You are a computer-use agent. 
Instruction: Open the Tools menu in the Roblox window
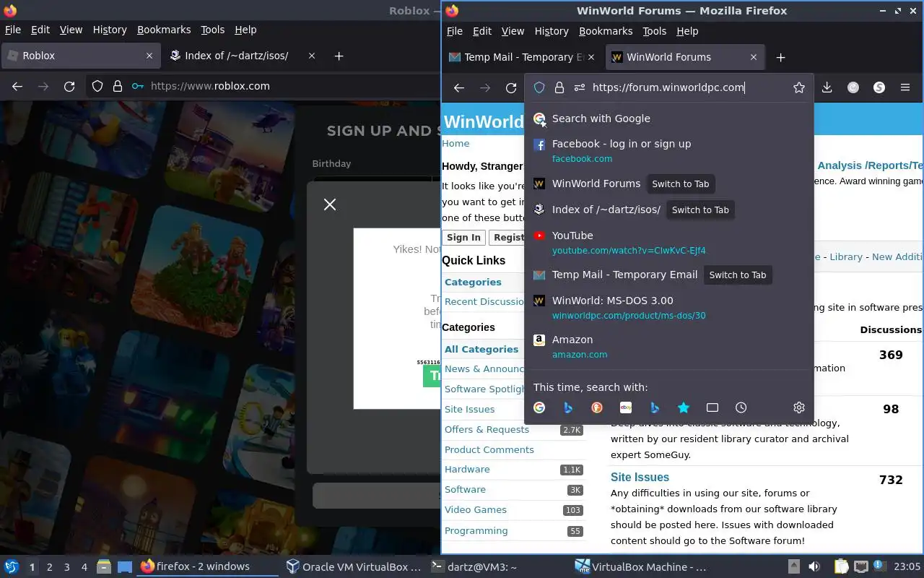[x=212, y=30]
